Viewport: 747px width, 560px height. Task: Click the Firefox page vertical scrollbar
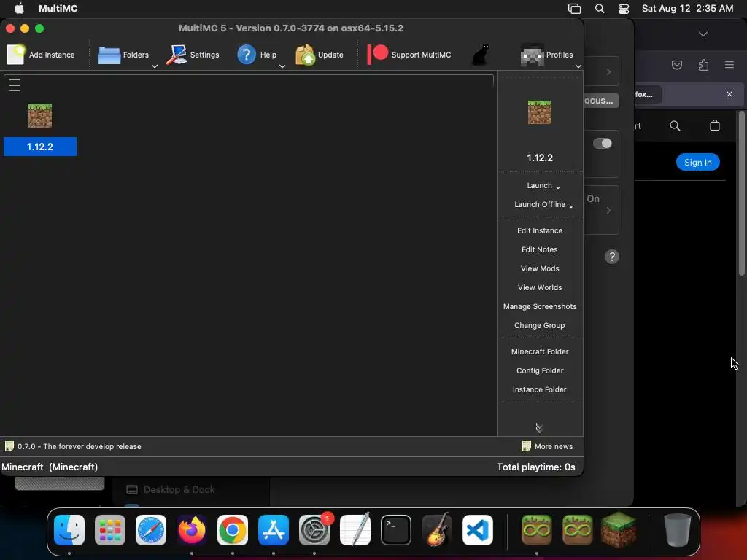[742, 192]
